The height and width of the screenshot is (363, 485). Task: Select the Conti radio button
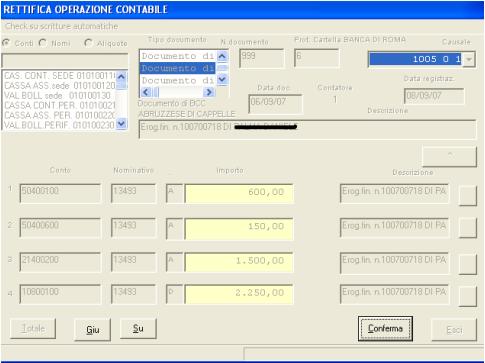click(6, 43)
